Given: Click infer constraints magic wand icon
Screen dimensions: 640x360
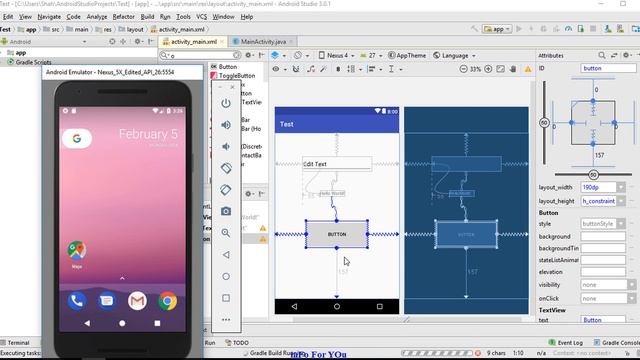Looking at the screenshot, I should 323,69.
